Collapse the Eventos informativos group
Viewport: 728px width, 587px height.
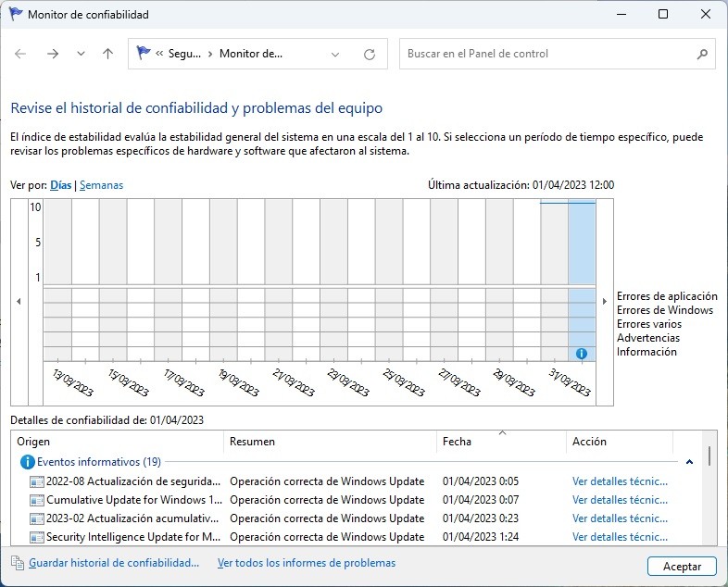[x=689, y=461]
